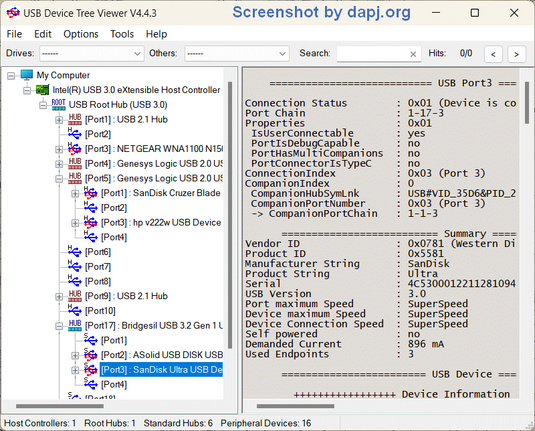The image size is (535, 431).
Task: Click the tree pane horizontal scrollbar
Action: point(60,406)
